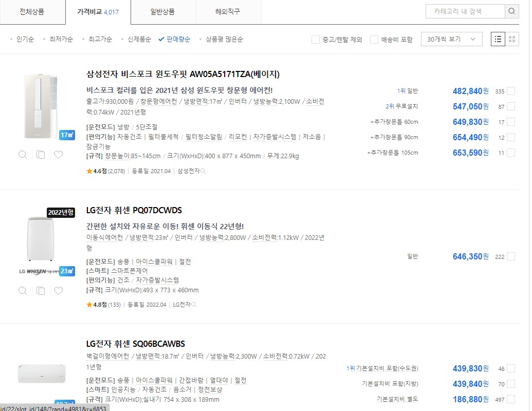This screenshot has width=532, height=411.
Task: Click the 1위 기본설치비 포함(수도권) label
Action: click(x=382, y=368)
